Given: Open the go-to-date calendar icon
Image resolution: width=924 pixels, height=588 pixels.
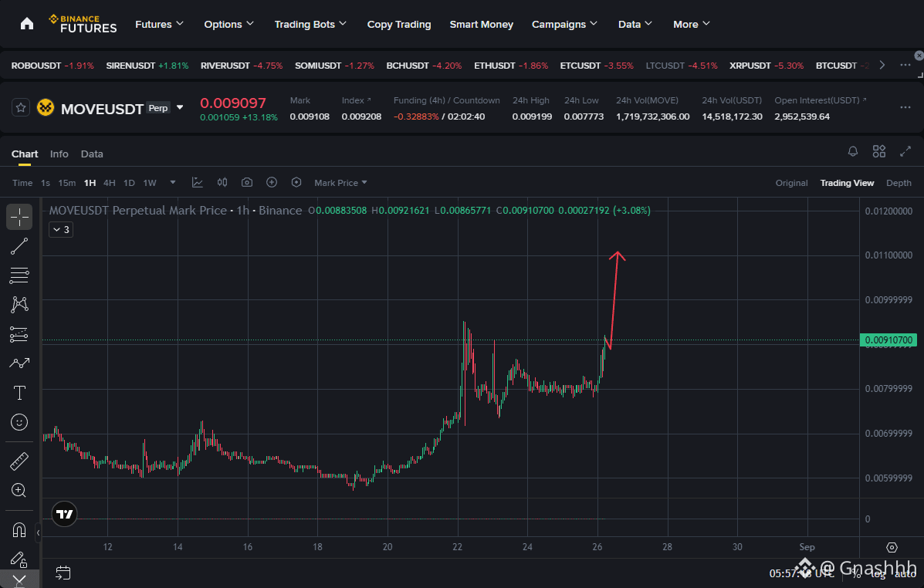Looking at the screenshot, I should pos(63,573).
